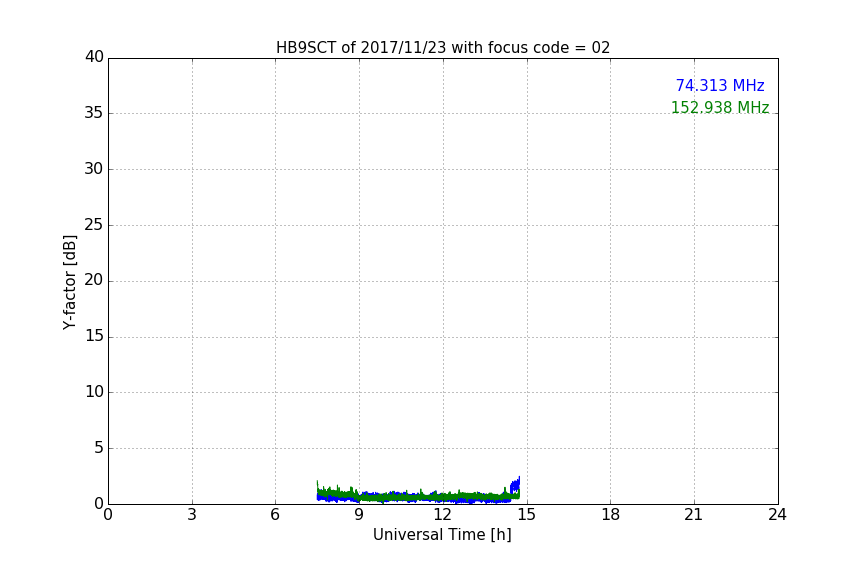Click the Y-factor [dB] axis label
The image size is (864, 576).
70,282
